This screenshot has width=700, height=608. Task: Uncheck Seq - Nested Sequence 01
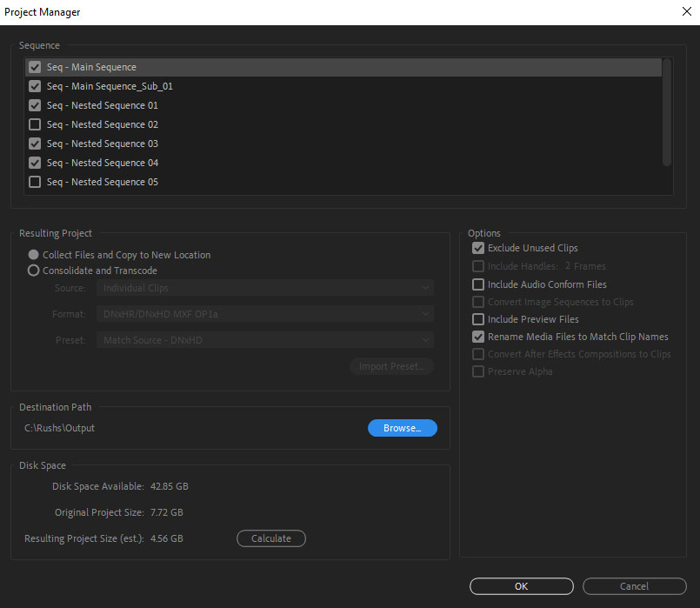(x=34, y=104)
